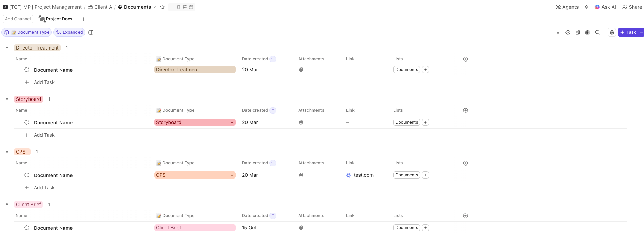
Task: Collapse the Storyboard group
Action: (7, 99)
